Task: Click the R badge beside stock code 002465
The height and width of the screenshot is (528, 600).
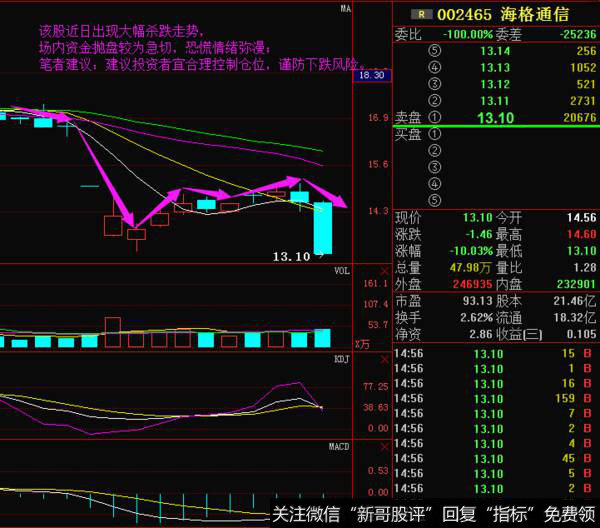Action: tap(422, 15)
